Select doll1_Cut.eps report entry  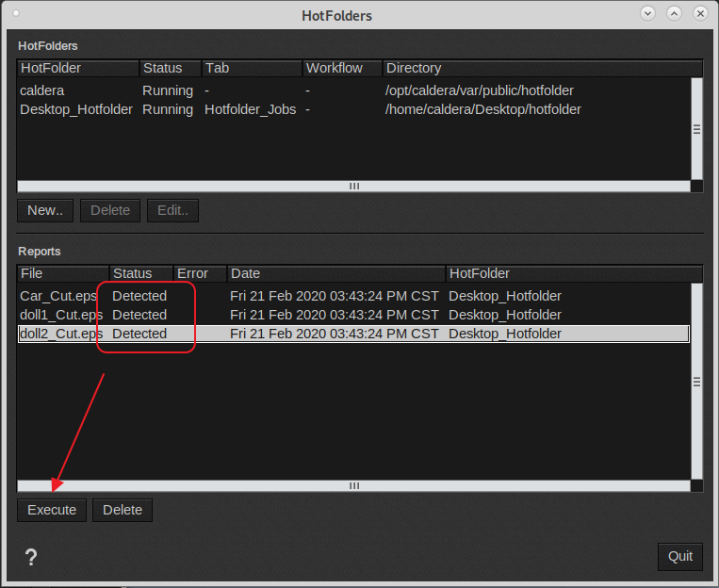[x=61, y=315]
